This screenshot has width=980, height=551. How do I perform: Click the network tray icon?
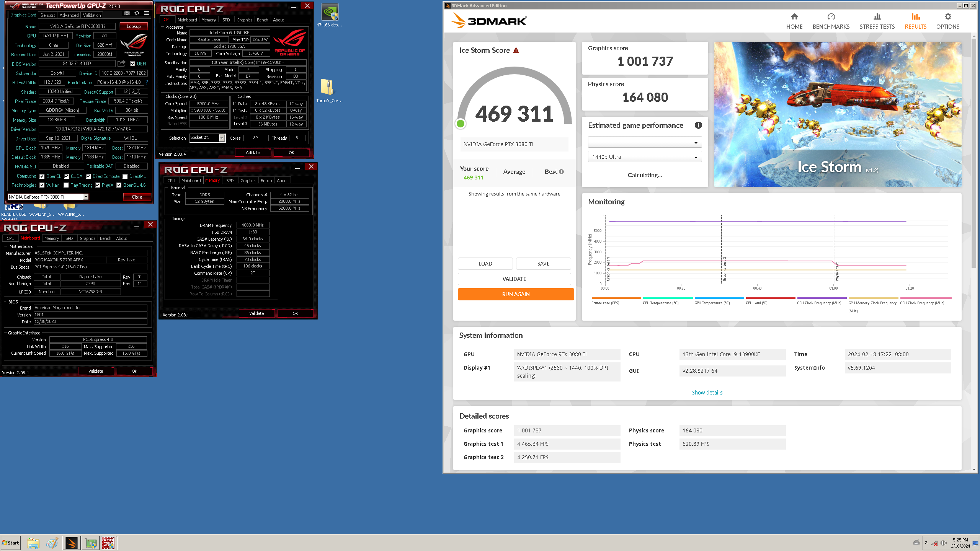click(x=934, y=543)
